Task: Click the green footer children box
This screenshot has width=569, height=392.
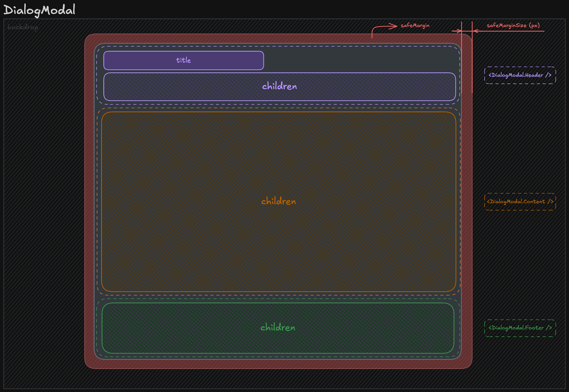Action: [x=278, y=328]
